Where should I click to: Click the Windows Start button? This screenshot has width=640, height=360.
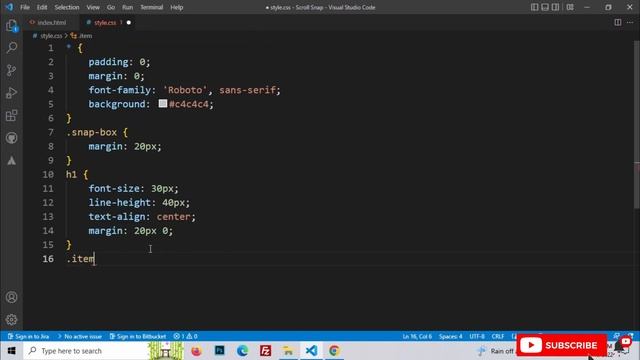11,351
